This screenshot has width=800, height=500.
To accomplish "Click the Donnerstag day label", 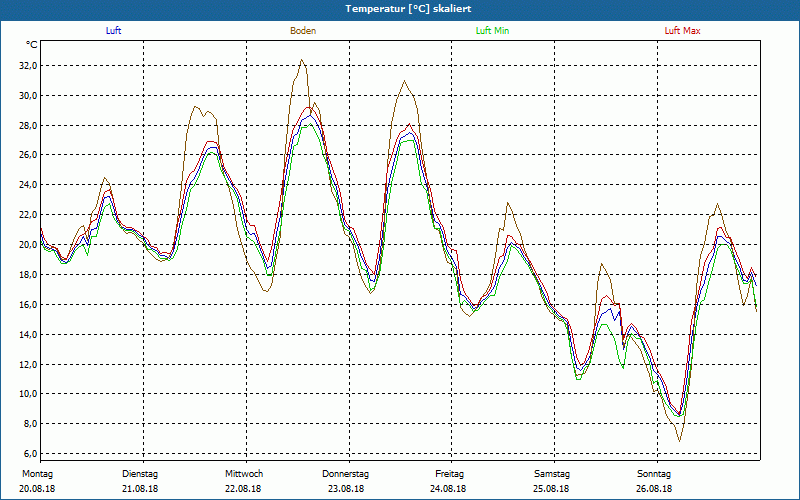I will point(346,474).
